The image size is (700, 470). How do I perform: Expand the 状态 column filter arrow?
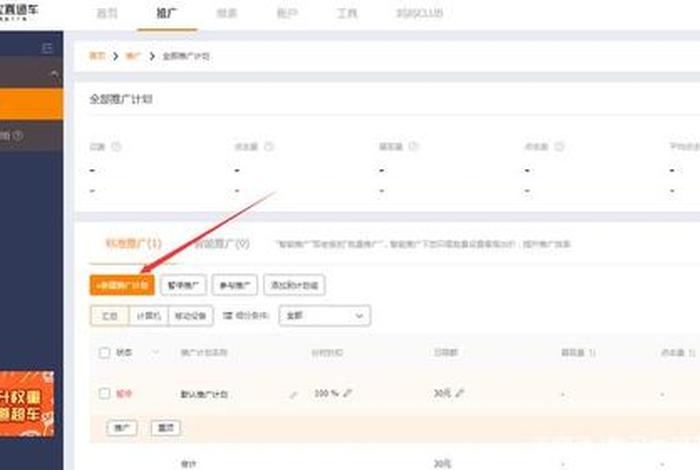point(155,352)
